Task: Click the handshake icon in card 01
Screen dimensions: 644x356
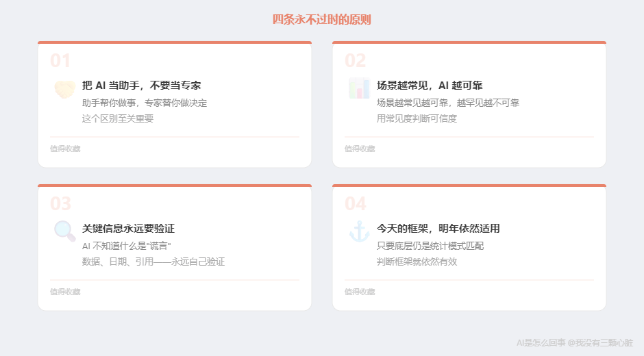Action: [64, 89]
